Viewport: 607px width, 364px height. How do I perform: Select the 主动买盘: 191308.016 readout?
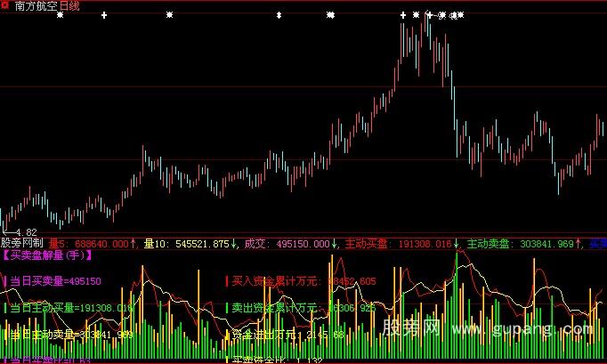(399, 244)
